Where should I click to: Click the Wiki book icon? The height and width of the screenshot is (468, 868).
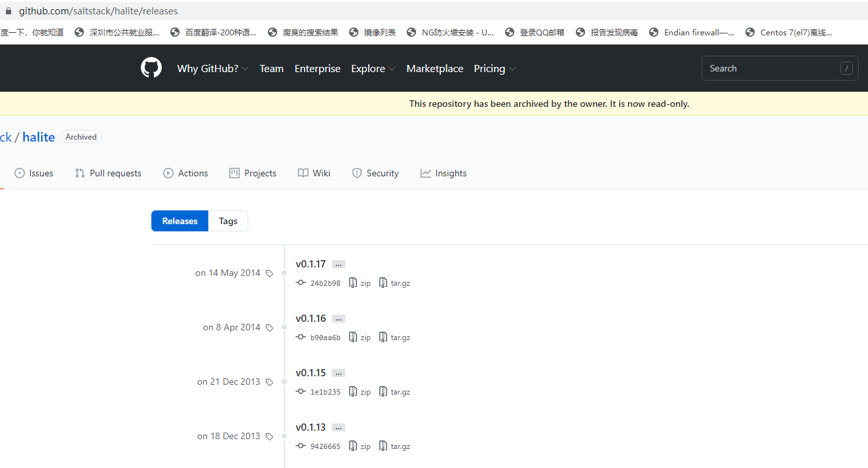point(303,173)
